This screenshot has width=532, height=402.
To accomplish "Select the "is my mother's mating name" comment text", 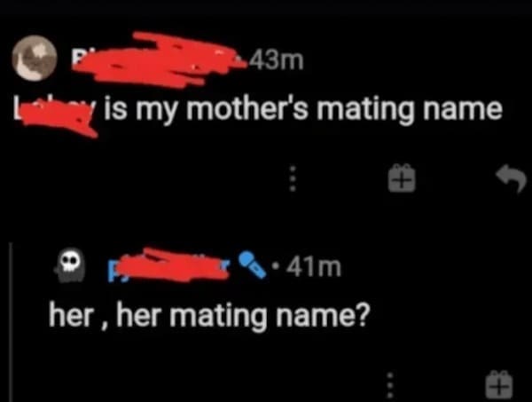I will [x=303, y=110].
